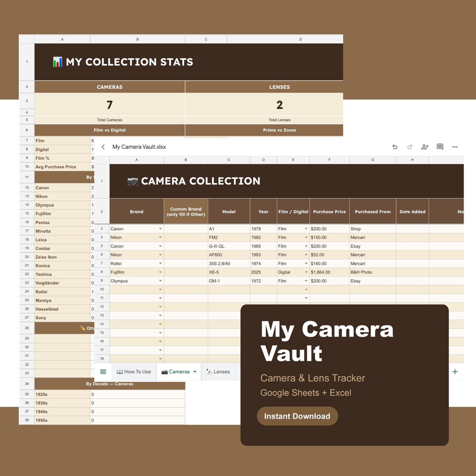476x476 pixels.
Task: Open Brand dropdown in the Olympus row
Action: pyautogui.click(x=160, y=281)
